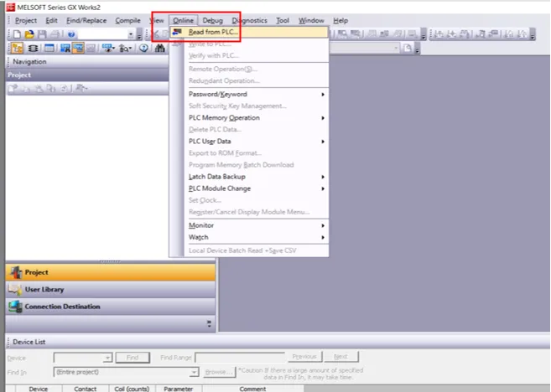Click the window-shaped docking icon in second toolbar
This screenshot has width=551, height=392.
pyautogui.click(x=49, y=48)
